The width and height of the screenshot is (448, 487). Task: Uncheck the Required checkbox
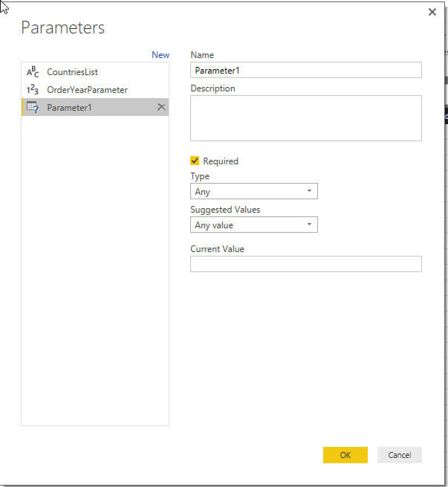(195, 161)
